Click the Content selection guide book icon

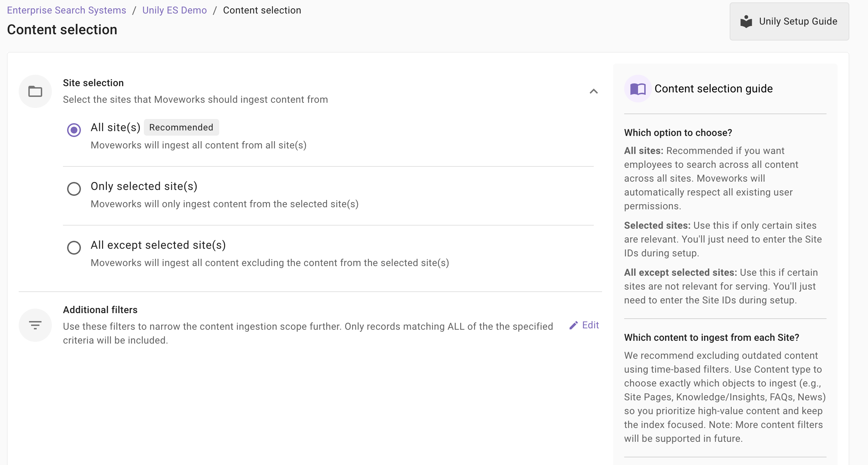tap(638, 89)
